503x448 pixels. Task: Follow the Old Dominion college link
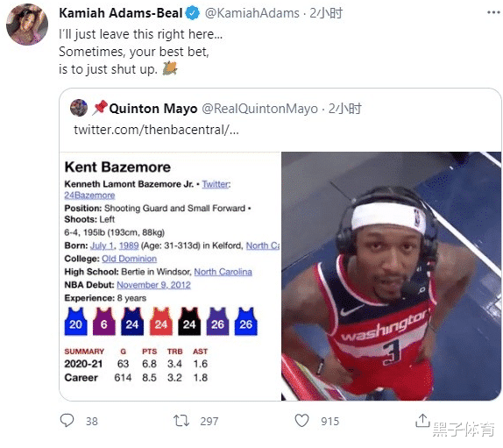click(130, 259)
